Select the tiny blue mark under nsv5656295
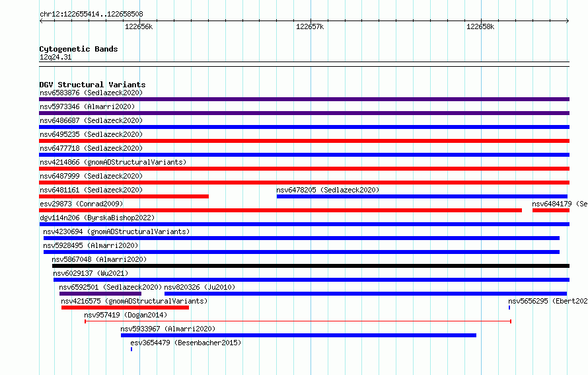Image resolution: width=588 pixels, height=375 pixels. (509, 308)
